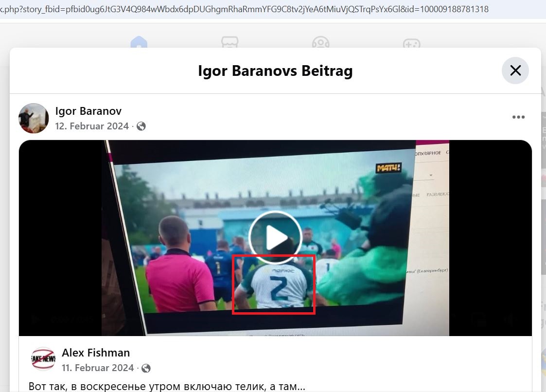This screenshot has height=392, width=546.
Task: Click the browser address bar URL
Action: tap(244, 9)
